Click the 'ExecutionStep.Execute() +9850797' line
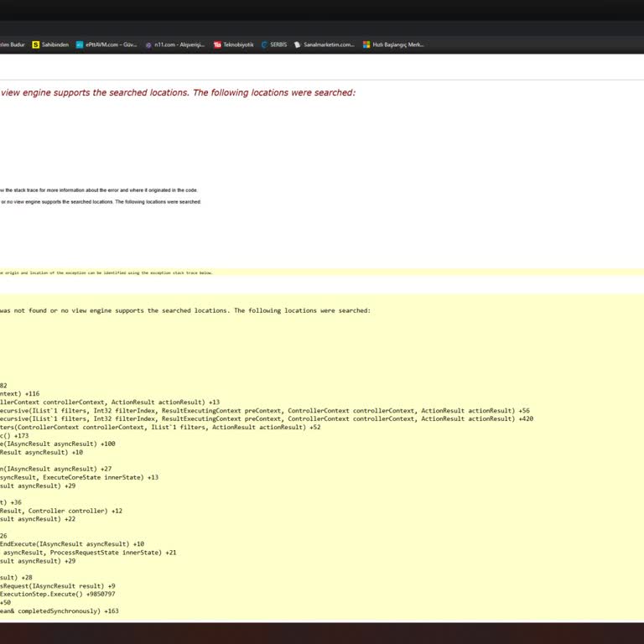644x644 pixels. tap(58, 594)
